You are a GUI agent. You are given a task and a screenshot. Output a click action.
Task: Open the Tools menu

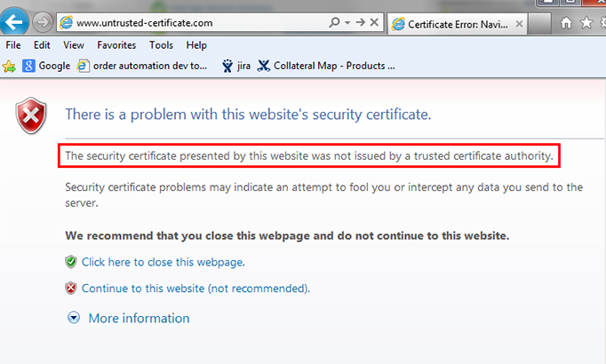tap(161, 45)
